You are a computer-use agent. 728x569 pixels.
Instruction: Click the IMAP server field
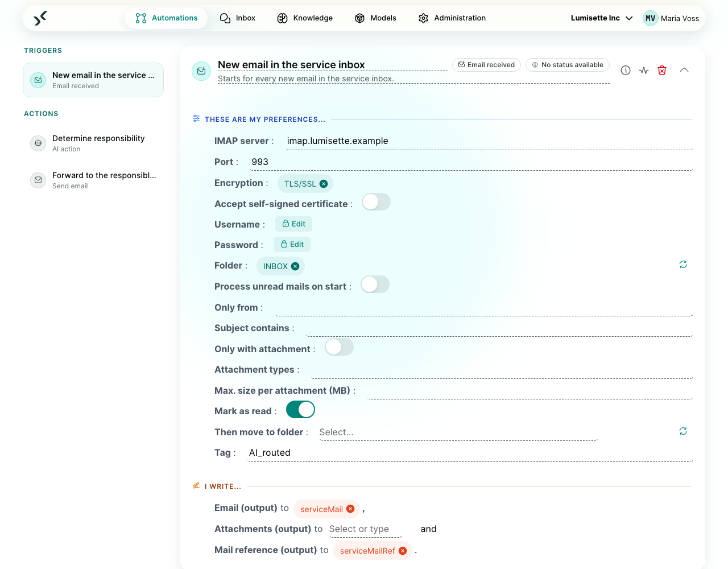[x=490, y=141]
